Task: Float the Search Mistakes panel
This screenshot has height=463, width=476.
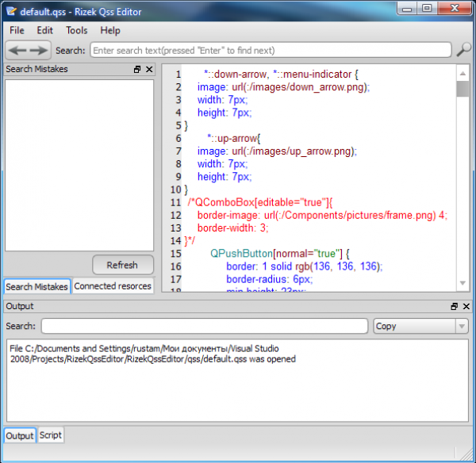Action: tap(137, 70)
